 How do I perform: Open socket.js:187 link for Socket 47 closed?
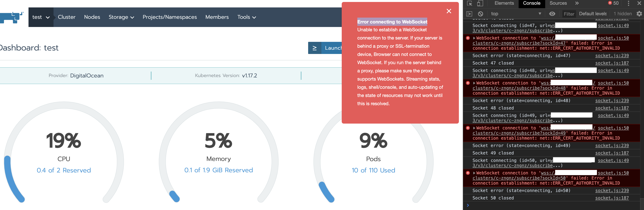612,63
